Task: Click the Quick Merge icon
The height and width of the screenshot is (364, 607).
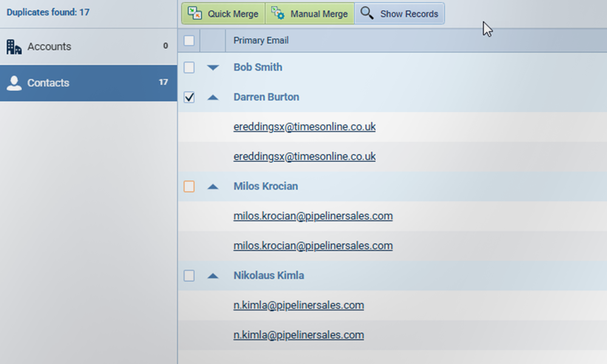Action: (195, 13)
